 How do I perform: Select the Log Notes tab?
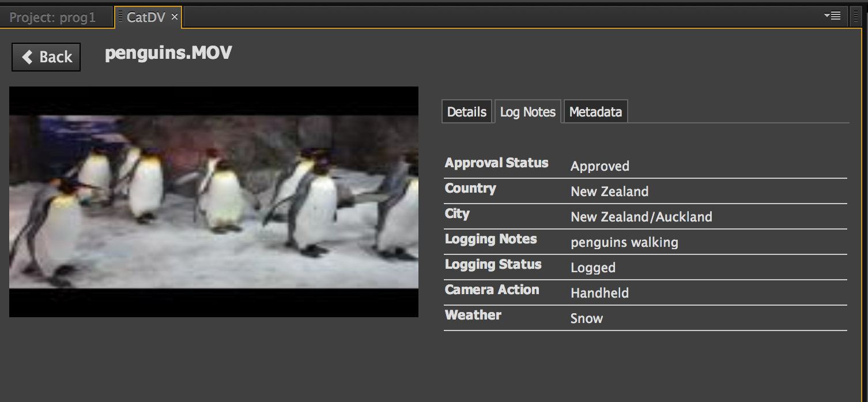pos(527,112)
